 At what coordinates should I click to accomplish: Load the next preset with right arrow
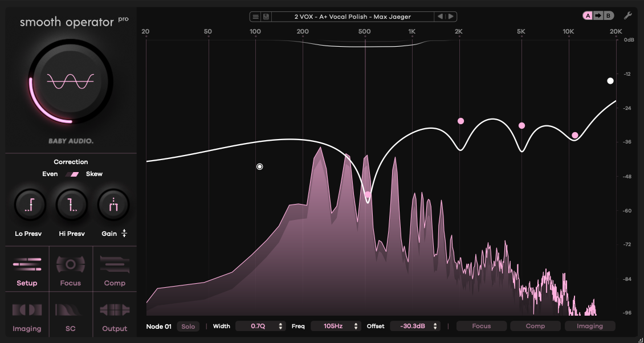pyautogui.click(x=451, y=17)
